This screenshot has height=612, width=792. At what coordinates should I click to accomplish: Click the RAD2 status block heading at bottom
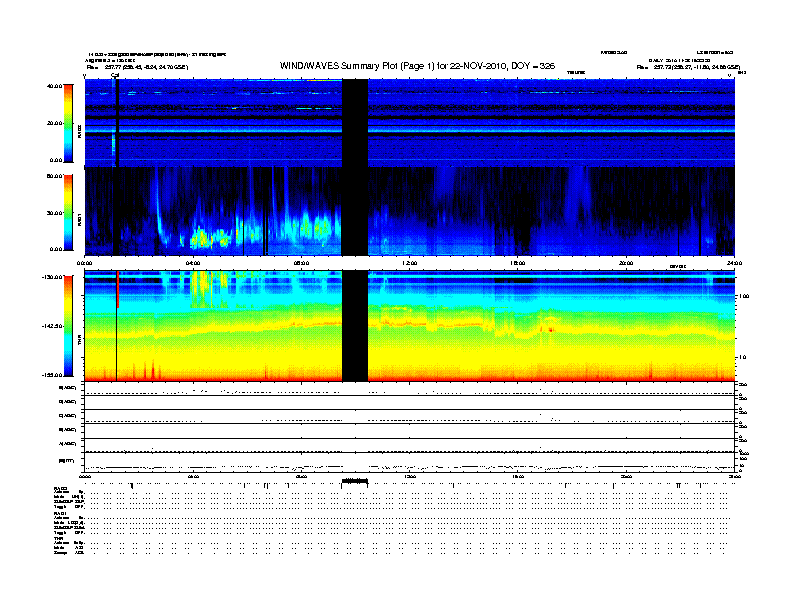pyautogui.click(x=60, y=489)
